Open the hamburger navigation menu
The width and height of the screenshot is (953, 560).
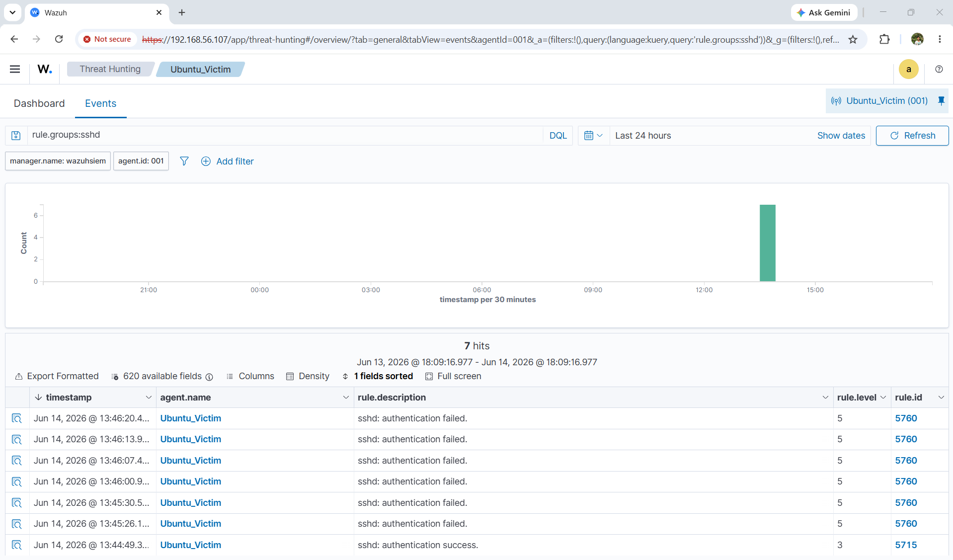click(15, 69)
